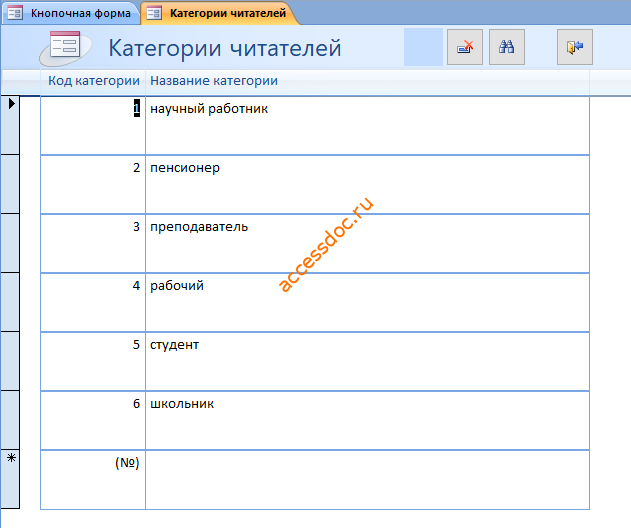Click the empty name field in new record row
The image size is (631, 528).
click(367, 480)
